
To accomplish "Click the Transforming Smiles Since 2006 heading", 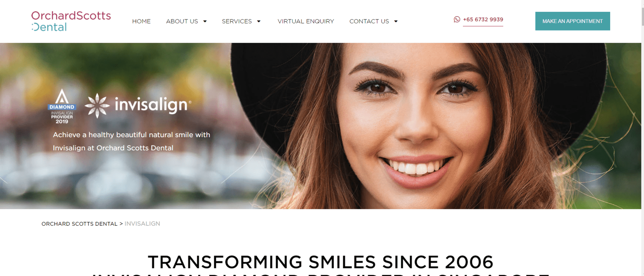I will click(320, 262).
